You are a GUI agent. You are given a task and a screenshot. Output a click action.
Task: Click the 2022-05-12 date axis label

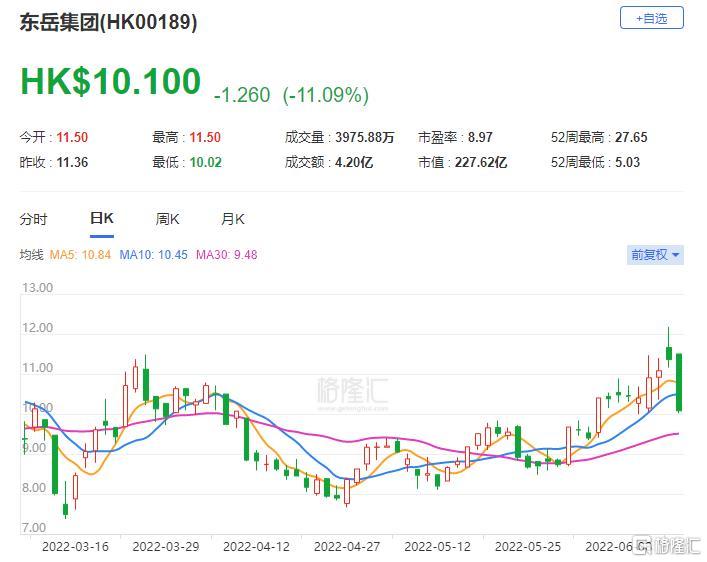[437, 547]
